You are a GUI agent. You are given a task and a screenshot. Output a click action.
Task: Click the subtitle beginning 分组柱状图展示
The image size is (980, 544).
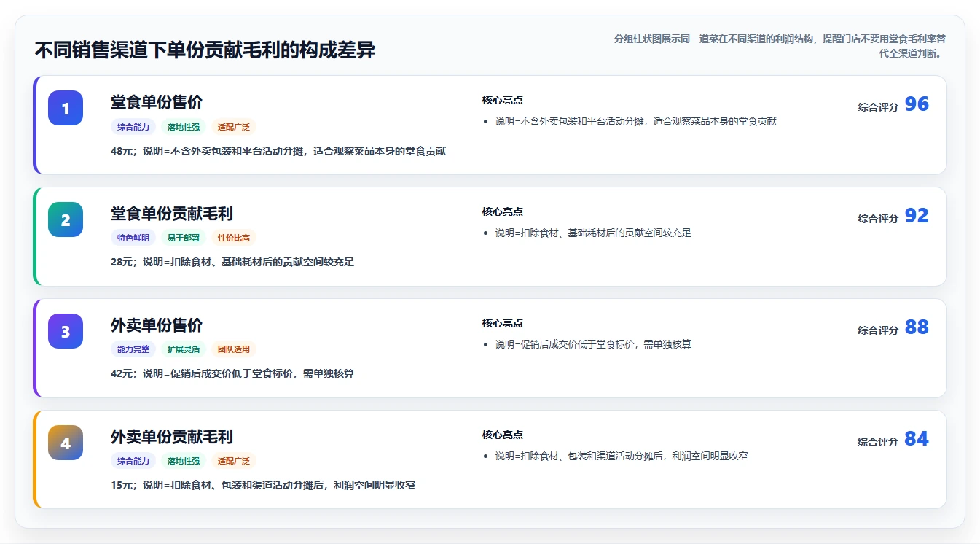click(780, 46)
